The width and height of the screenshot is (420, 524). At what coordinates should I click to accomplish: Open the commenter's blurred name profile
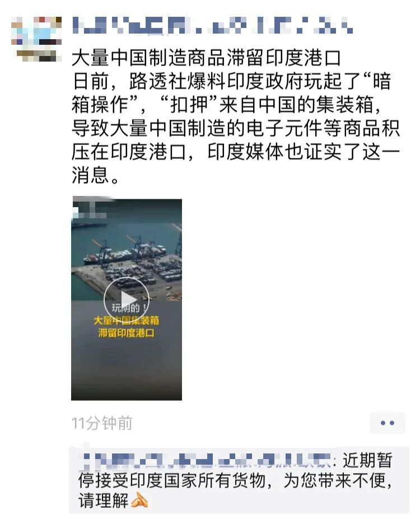point(206,460)
